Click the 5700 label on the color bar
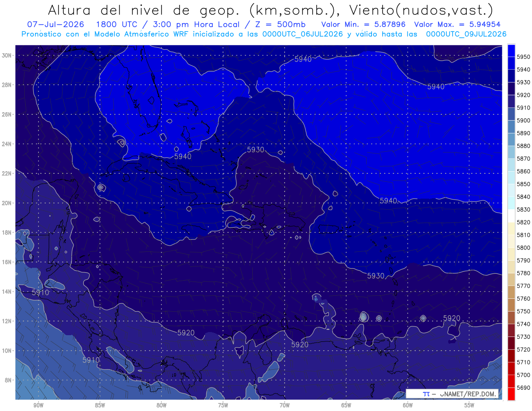The width and height of the screenshot is (532, 411). (524, 375)
